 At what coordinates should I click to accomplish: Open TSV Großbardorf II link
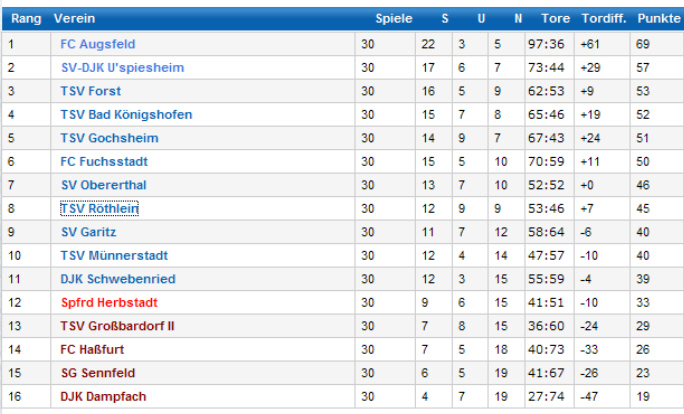pos(117,326)
